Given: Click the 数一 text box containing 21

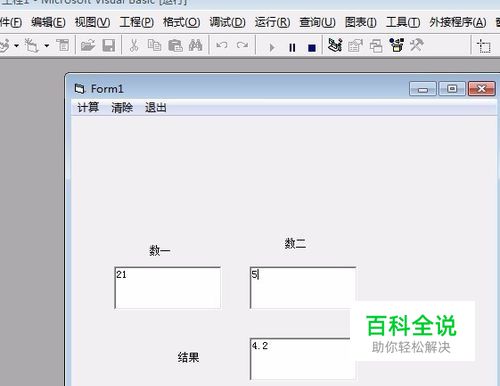Looking at the screenshot, I should (x=167, y=288).
